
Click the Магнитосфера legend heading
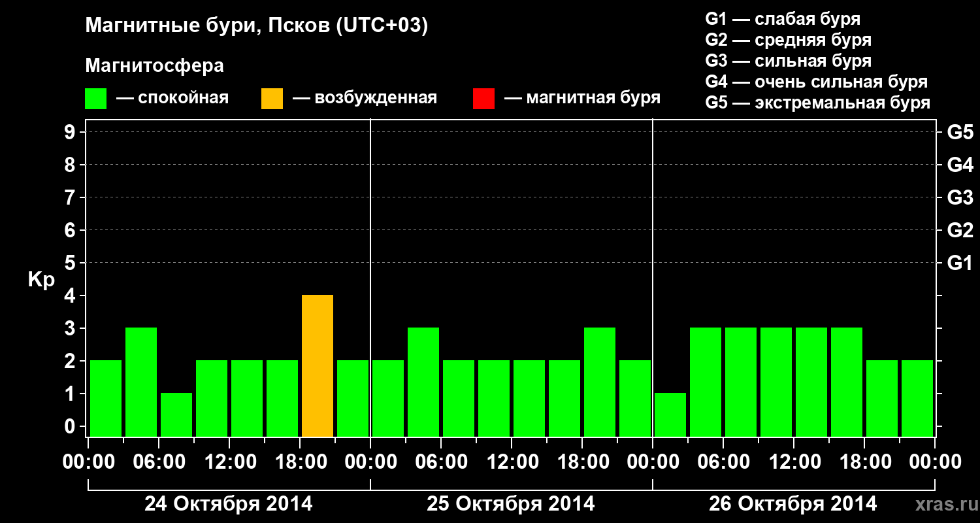(x=154, y=66)
